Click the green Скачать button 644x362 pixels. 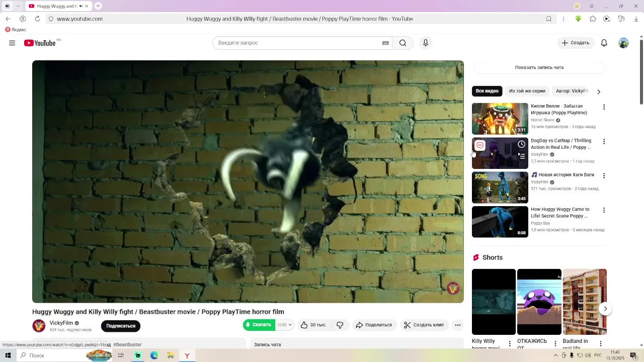tap(259, 325)
